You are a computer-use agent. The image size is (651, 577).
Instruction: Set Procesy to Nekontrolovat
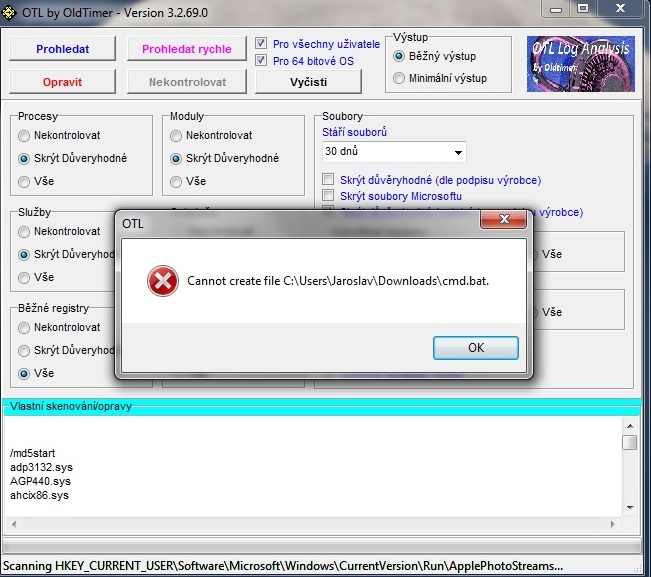pos(25,135)
